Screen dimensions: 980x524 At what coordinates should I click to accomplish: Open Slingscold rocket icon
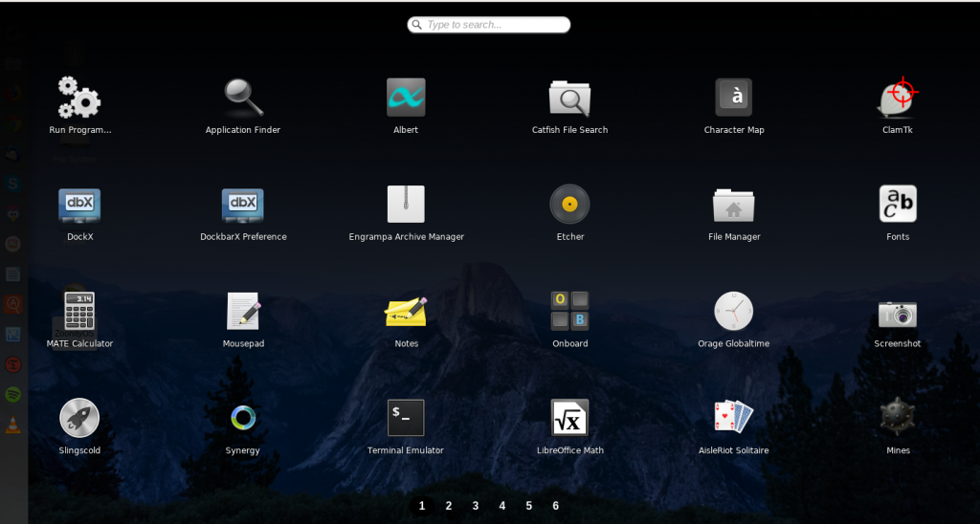79,418
